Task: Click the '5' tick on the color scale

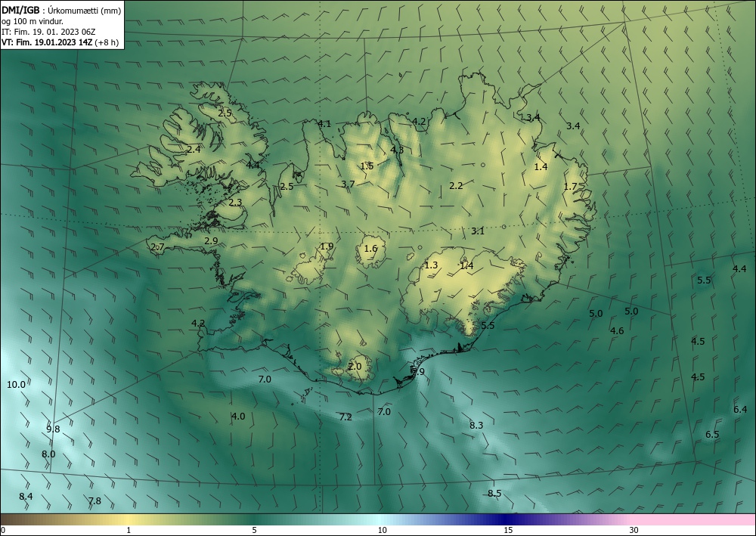Action: point(255,531)
